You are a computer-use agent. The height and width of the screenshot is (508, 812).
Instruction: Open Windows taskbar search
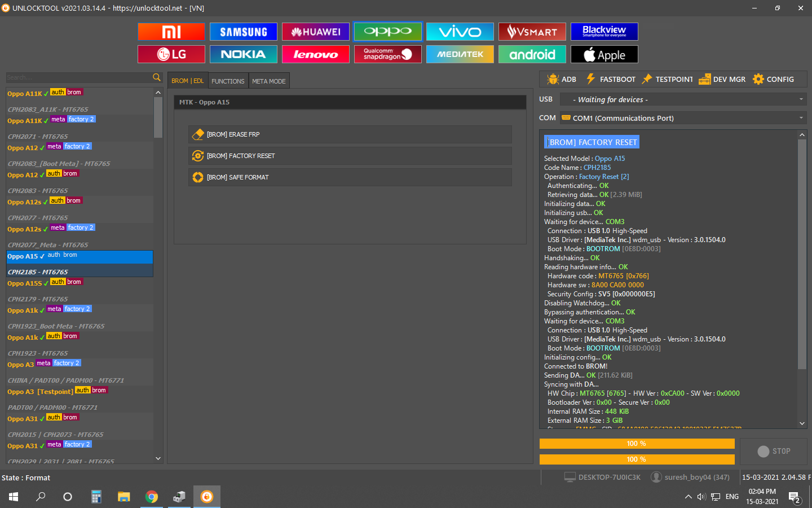click(41, 497)
